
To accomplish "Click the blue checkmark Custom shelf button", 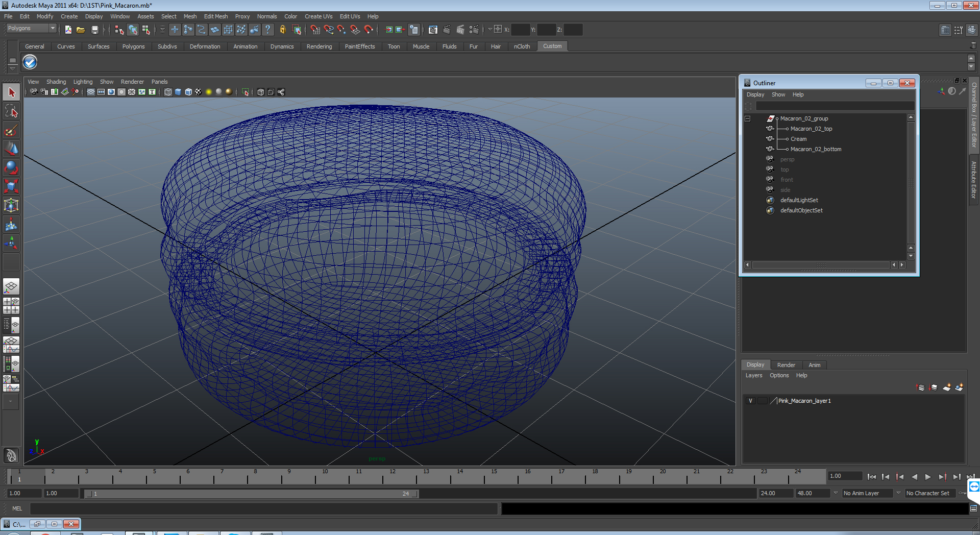I will tap(30, 62).
